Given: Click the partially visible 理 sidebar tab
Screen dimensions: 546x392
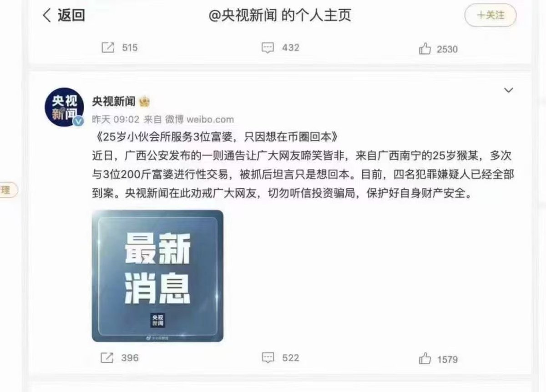Looking at the screenshot, I should (x=9, y=190).
